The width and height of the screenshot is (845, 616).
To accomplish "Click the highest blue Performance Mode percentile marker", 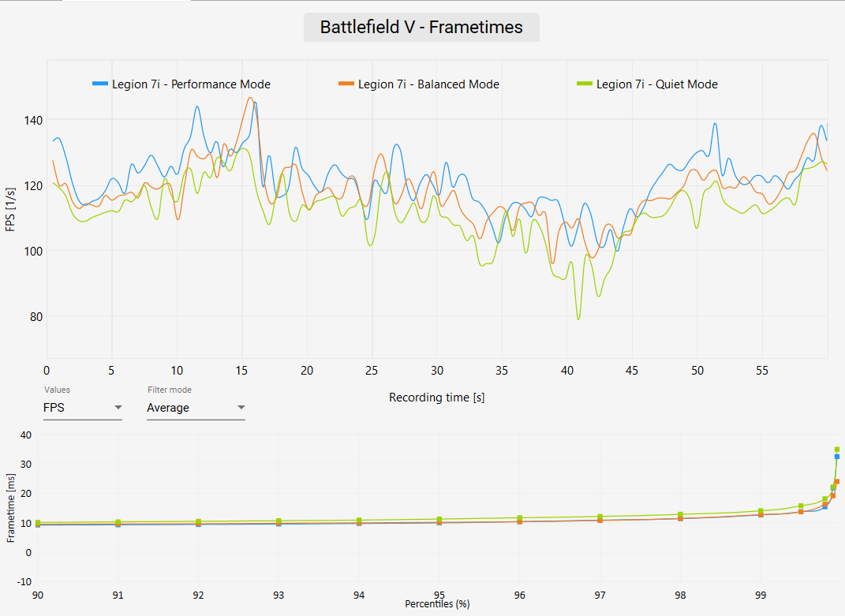I will coord(837,457).
